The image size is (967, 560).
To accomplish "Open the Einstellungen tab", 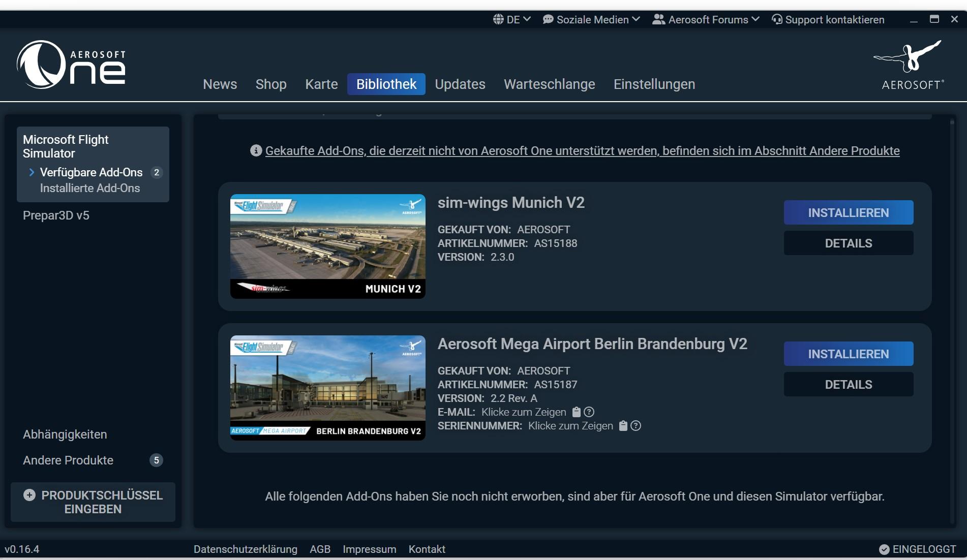I will 654,84.
